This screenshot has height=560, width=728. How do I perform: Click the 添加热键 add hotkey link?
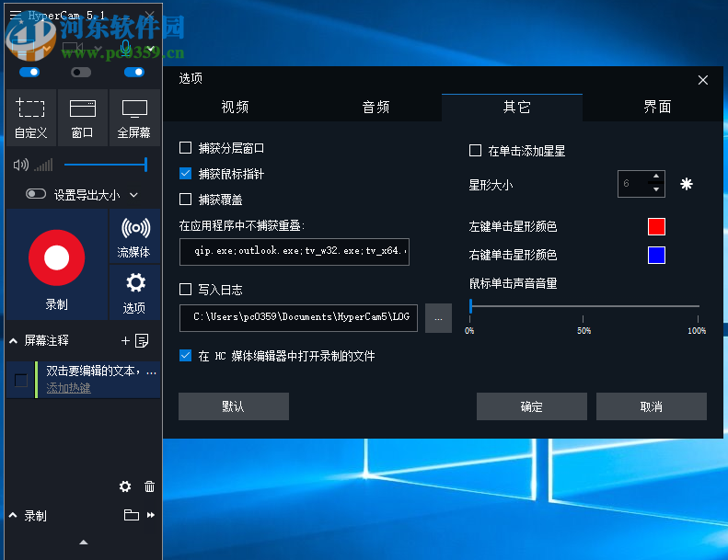coord(68,388)
